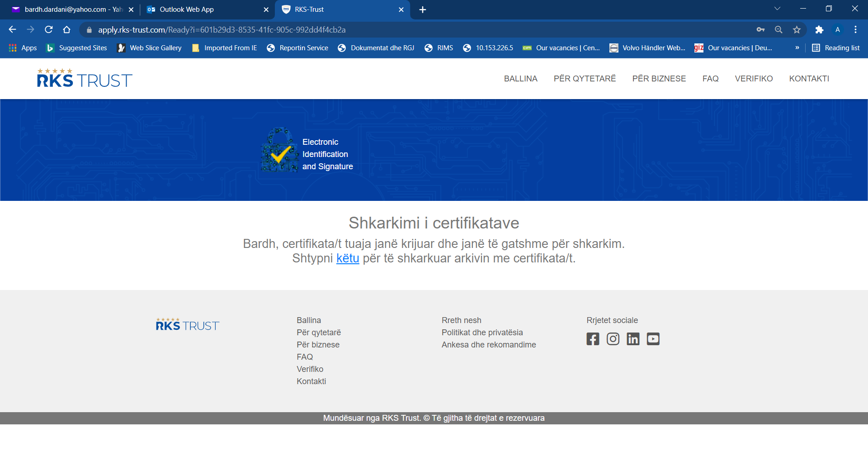The width and height of the screenshot is (868, 466).
Task: Open the LinkedIn social icon in footer
Action: 633,339
